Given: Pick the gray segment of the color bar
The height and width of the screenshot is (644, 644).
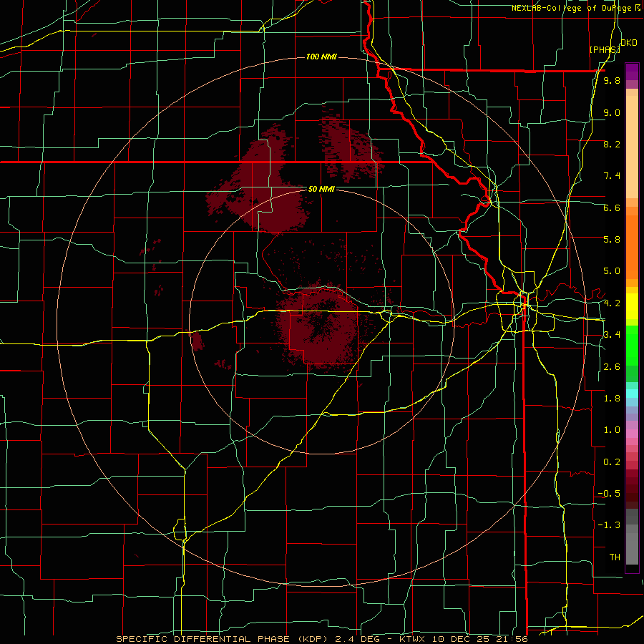Looking at the screenshot, I should coord(632,545).
